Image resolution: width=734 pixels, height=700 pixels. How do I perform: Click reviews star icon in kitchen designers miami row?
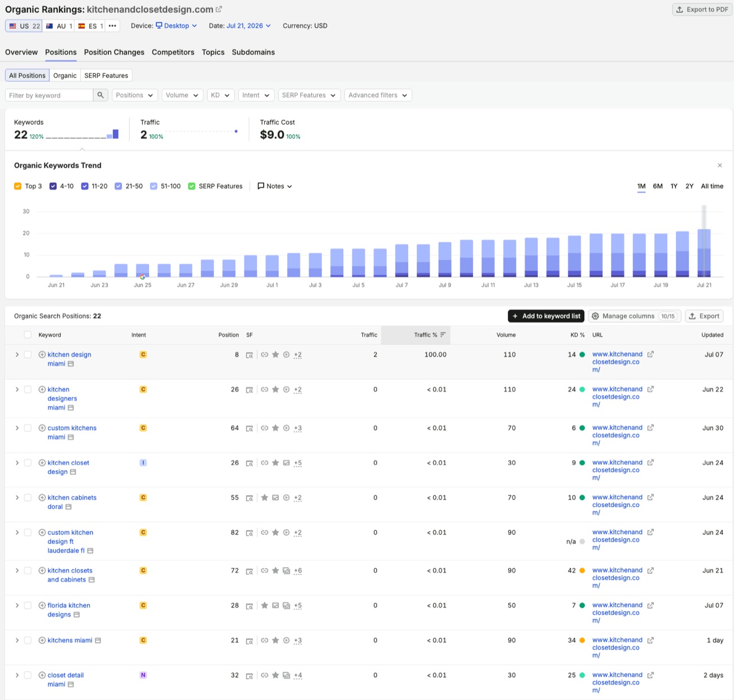(276, 390)
